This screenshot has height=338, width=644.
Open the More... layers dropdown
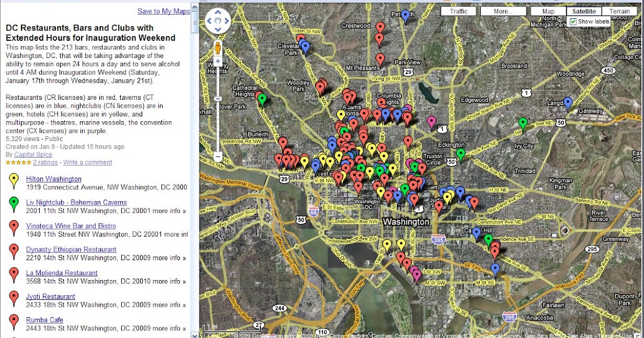coord(503,11)
